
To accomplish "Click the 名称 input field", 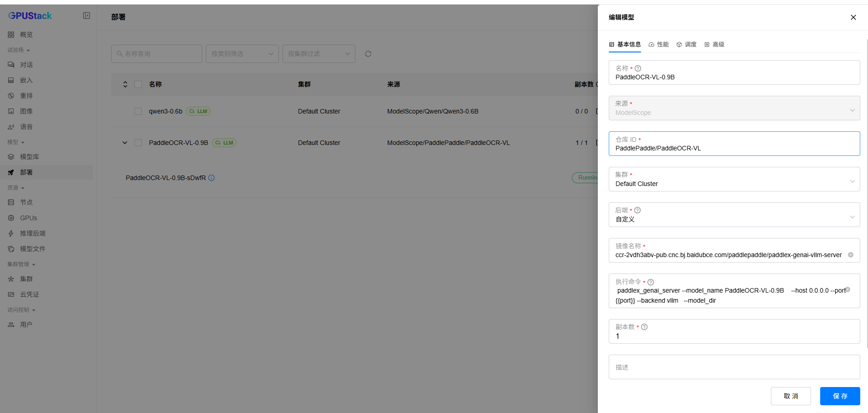I will click(x=734, y=72).
